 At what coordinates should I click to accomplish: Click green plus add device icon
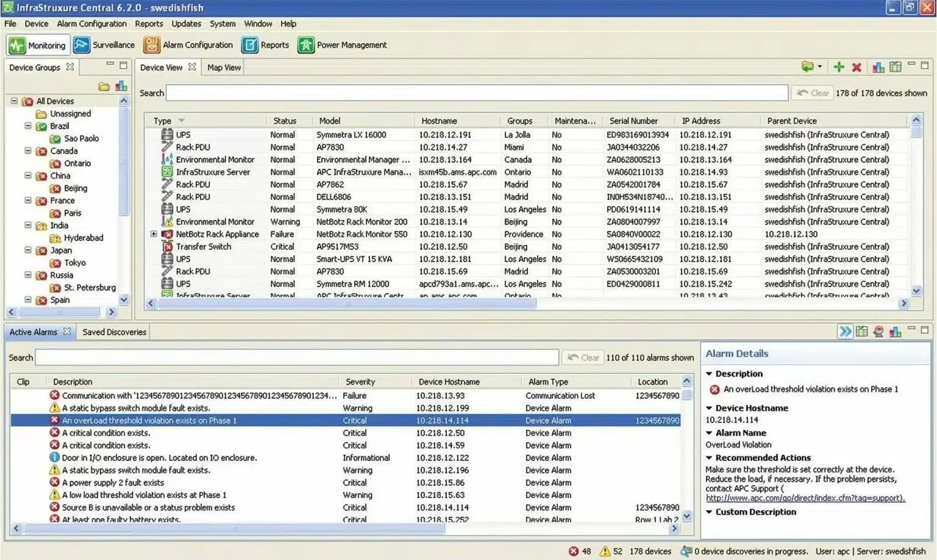[839, 67]
